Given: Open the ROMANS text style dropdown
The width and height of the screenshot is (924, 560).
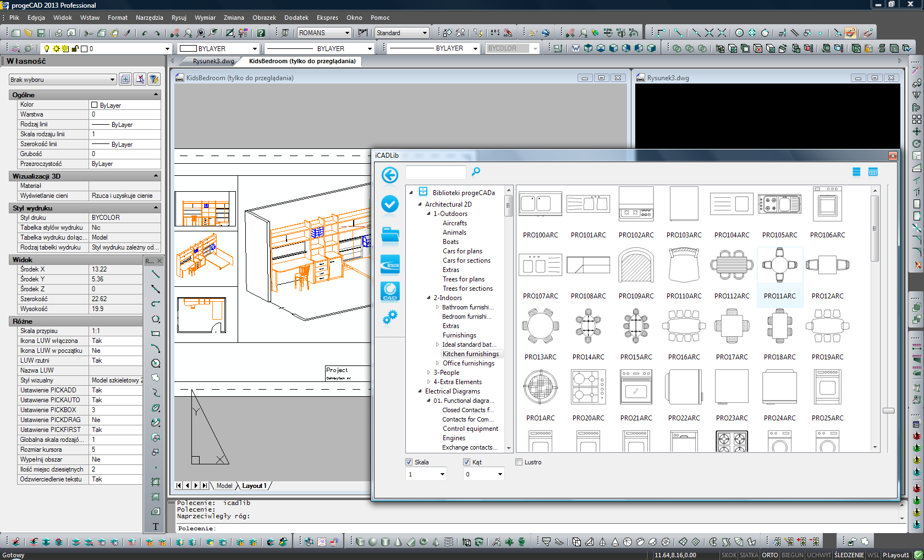Looking at the screenshot, I should point(347,33).
